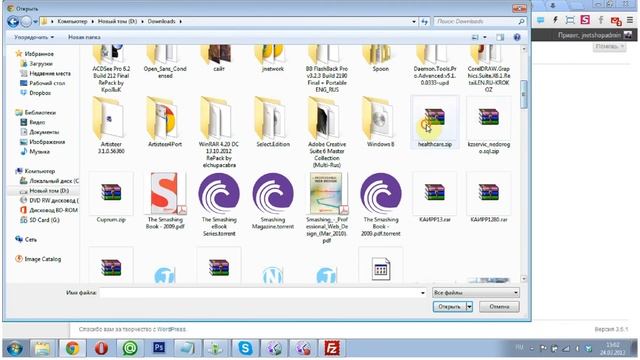Image resolution: width=640 pixels, height=360 pixels.
Task: Open the Windows 8 folder
Action: (380, 122)
